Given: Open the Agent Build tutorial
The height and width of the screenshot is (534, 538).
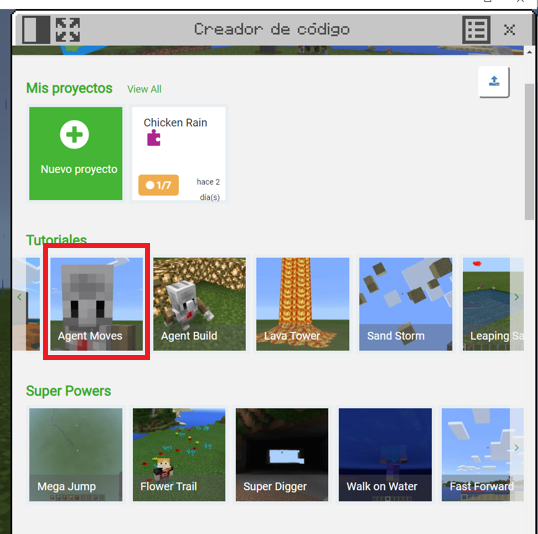Looking at the screenshot, I should (x=199, y=304).
